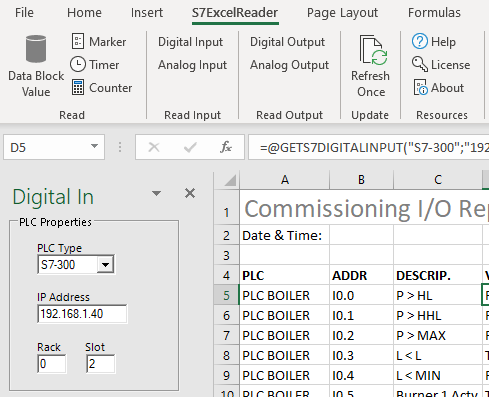Open the PLC Type dropdown

click(x=105, y=265)
